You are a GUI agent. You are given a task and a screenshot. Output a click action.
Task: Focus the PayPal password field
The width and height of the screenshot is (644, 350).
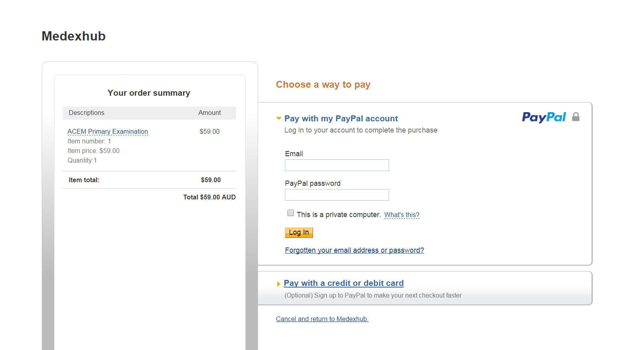[337, 195]
